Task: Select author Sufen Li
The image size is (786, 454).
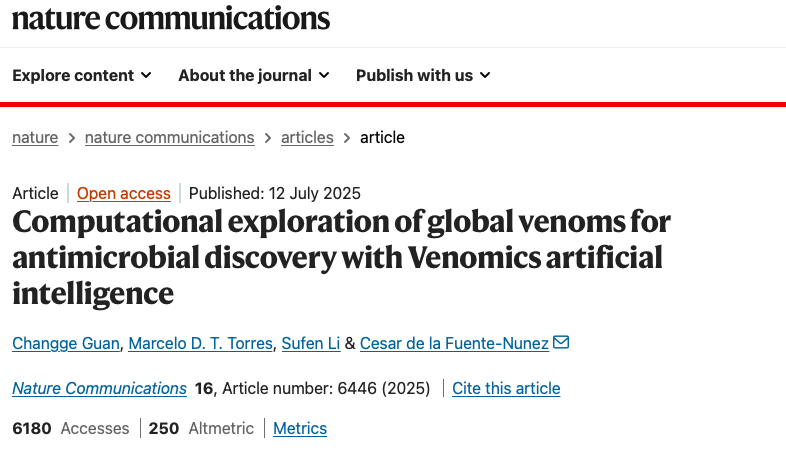Action: (312, 344)
